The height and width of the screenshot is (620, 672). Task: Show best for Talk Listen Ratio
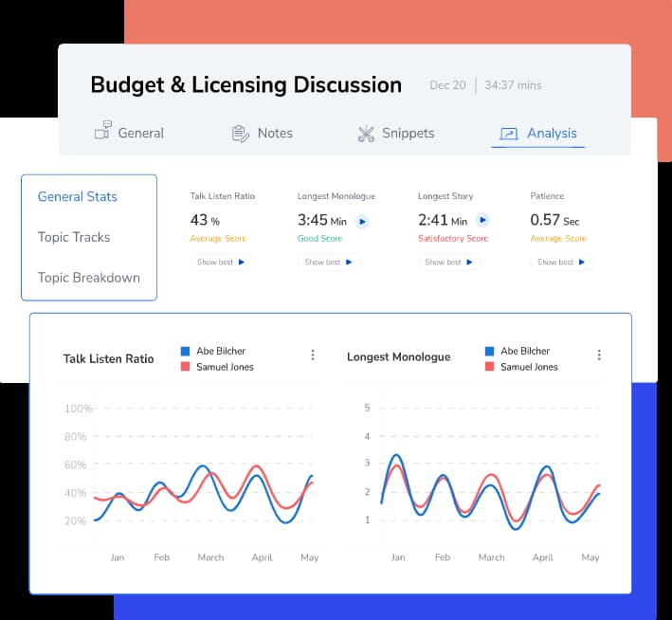tap(221, 262)
